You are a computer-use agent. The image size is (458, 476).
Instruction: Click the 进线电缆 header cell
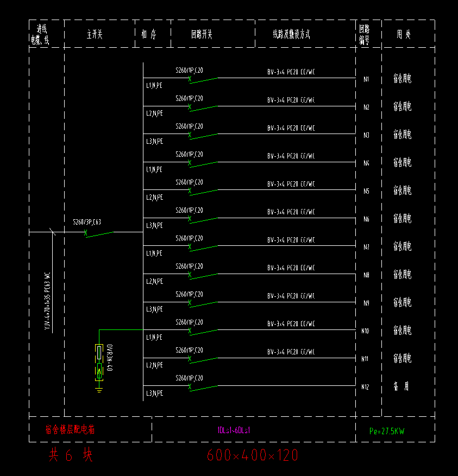40,34
